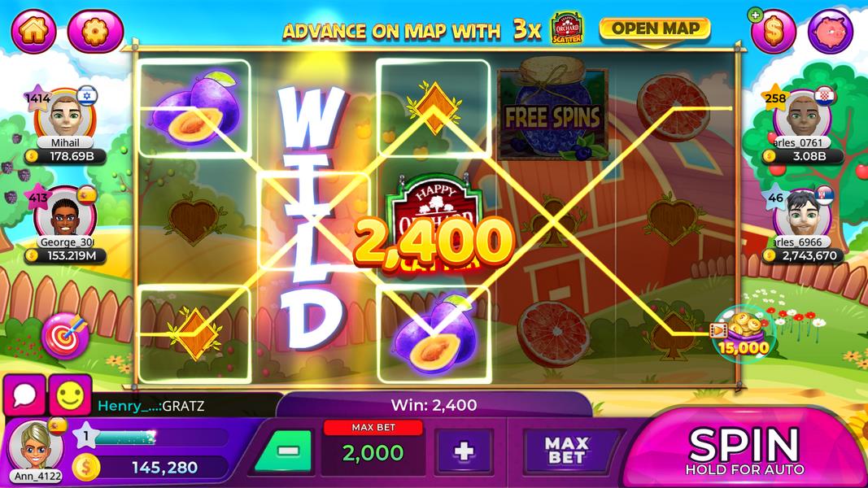Open the coin shop dollar icon

[x=774, y=32]
